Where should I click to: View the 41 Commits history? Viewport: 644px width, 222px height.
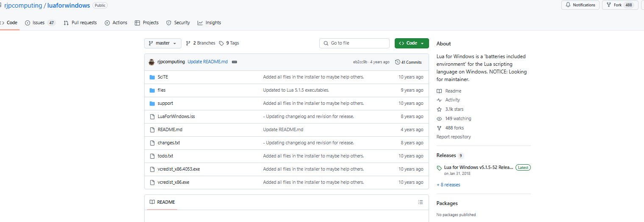pyautogui.click(x=408, y=62)
